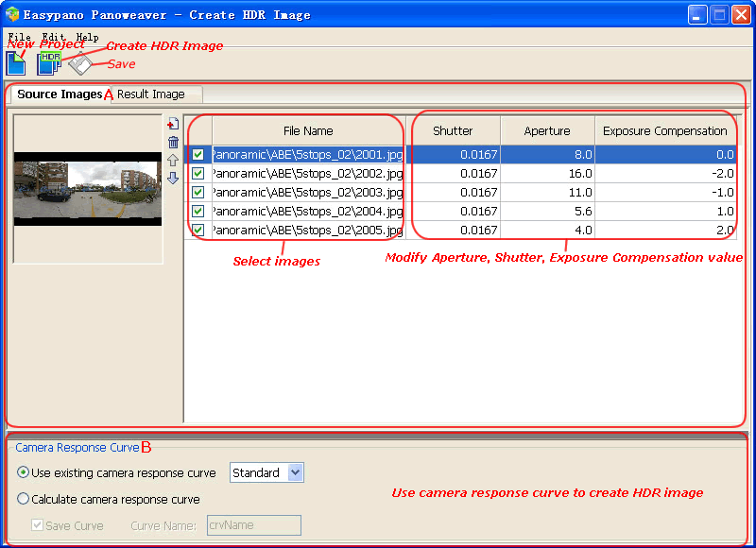Click the panorama preview thumbnail
The image size is (756, 548).
[x=88, y=189]
